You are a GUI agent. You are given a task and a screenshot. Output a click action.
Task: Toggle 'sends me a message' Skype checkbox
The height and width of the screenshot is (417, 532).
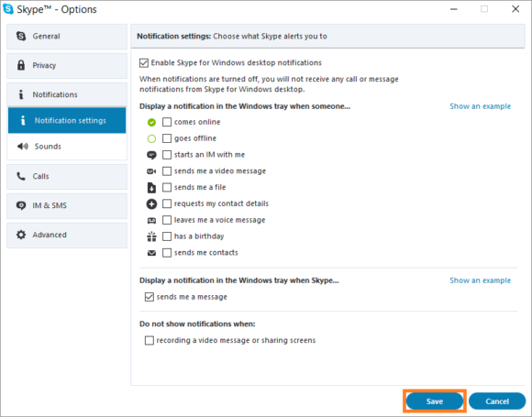click(150, 297)
